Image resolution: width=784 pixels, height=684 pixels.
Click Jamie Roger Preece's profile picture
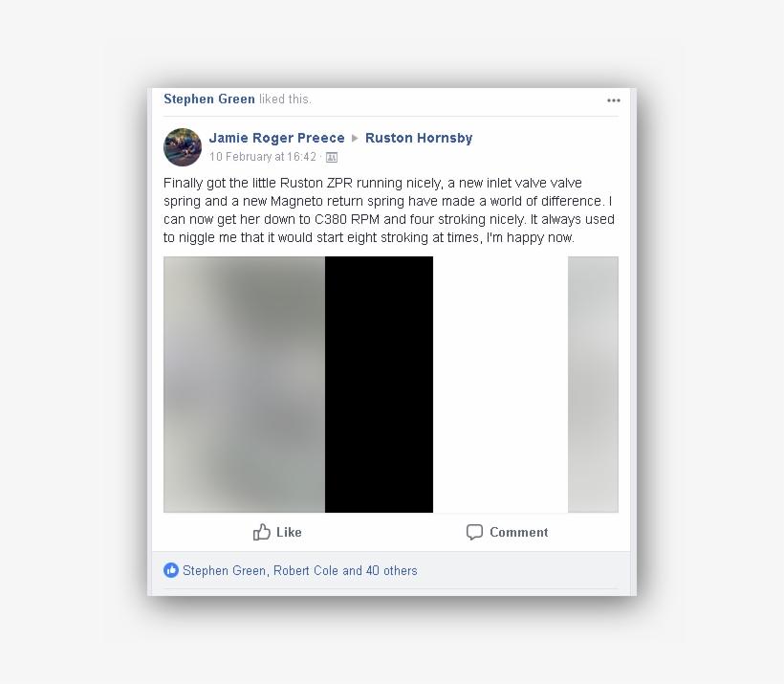tap(183, 147)
